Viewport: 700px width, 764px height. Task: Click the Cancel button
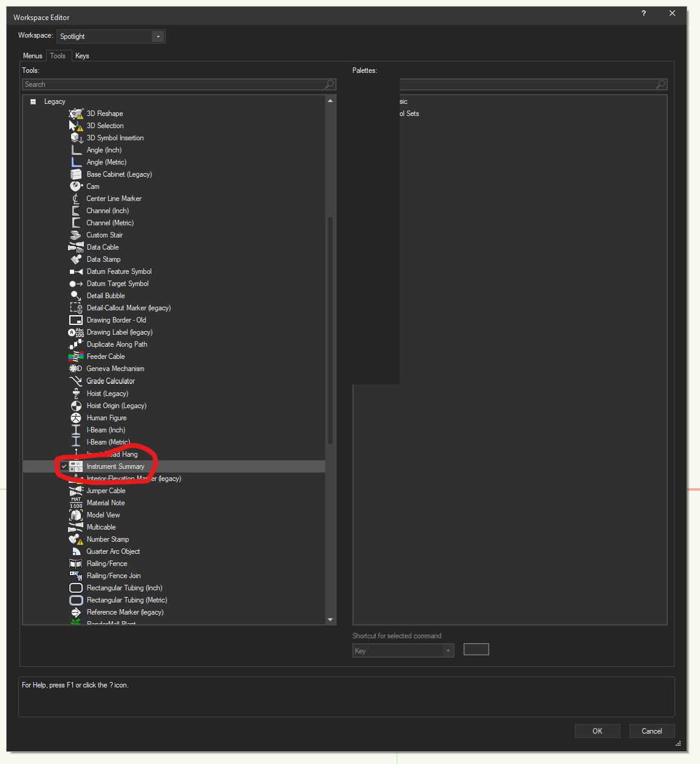click(651, 731)
